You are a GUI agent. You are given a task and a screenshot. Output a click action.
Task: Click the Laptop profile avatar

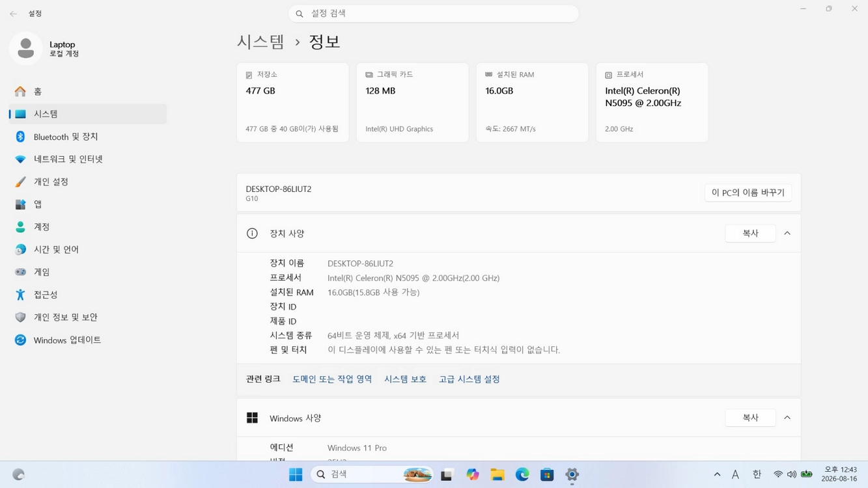click(x=26, y=48)
